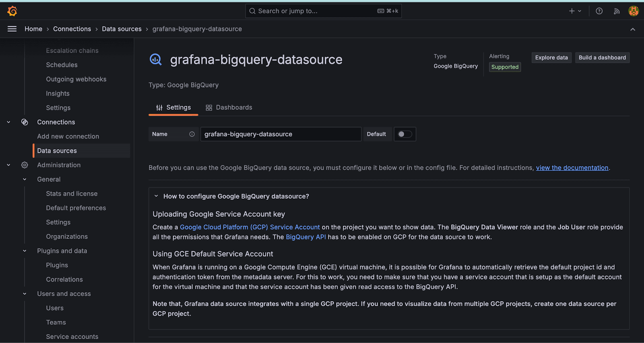Image resolution: width=644 pixels, height=343 pixels.
Task: Click the Type: Google BigQuery subtitle
Action: click(x=184, y=85)
